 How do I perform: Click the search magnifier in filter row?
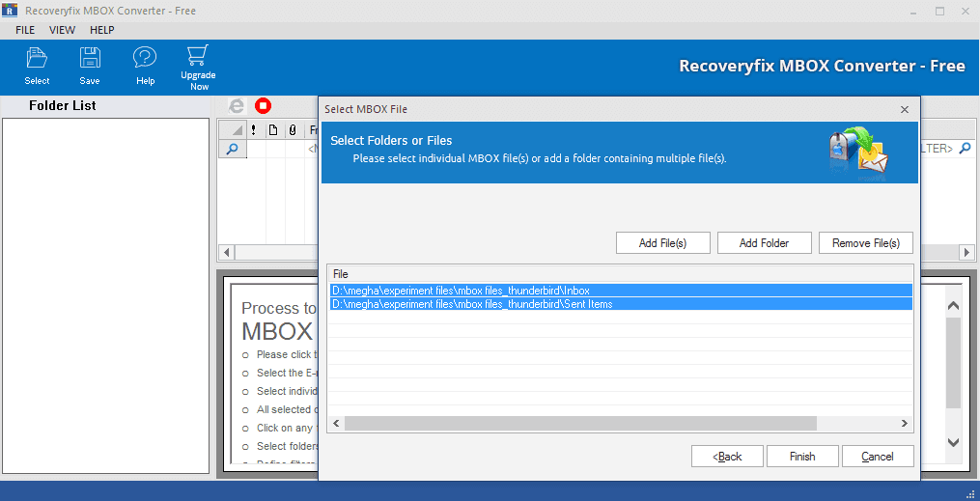(232, 149)
